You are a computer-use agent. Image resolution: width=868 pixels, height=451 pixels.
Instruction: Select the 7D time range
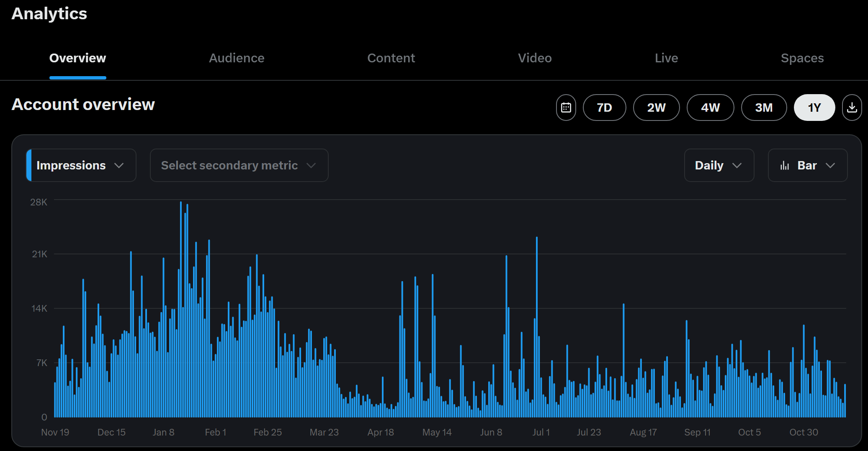pos(604,108)
